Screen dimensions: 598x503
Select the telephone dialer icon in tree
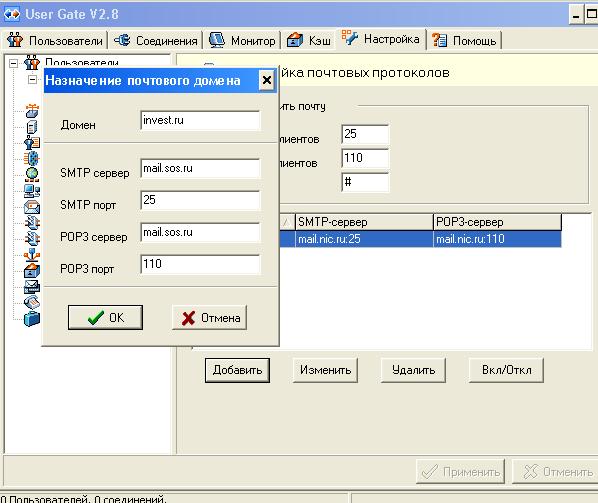pyautogui.click(x=32, y=302)
